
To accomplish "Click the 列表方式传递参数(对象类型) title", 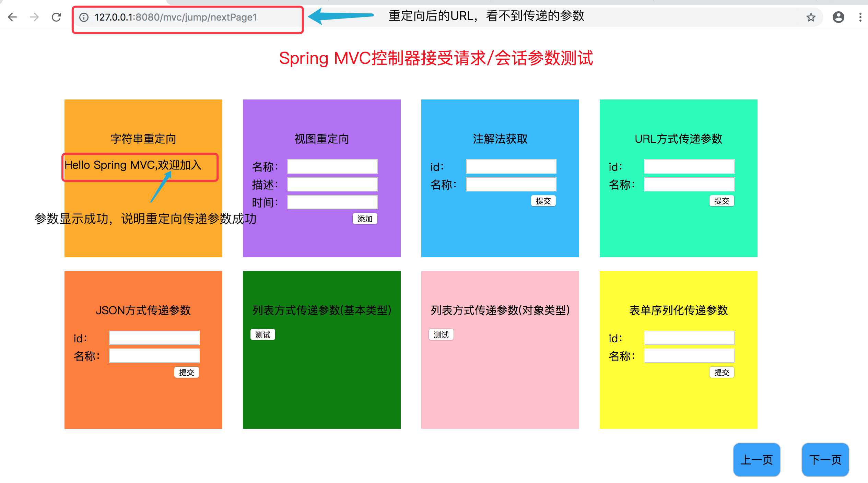I will pos(500,310).
